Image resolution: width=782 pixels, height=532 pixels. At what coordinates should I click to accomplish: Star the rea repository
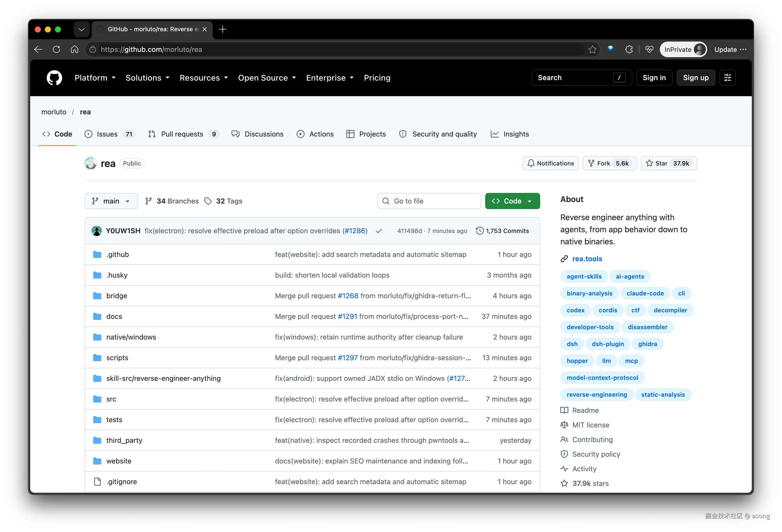[669, 163]
